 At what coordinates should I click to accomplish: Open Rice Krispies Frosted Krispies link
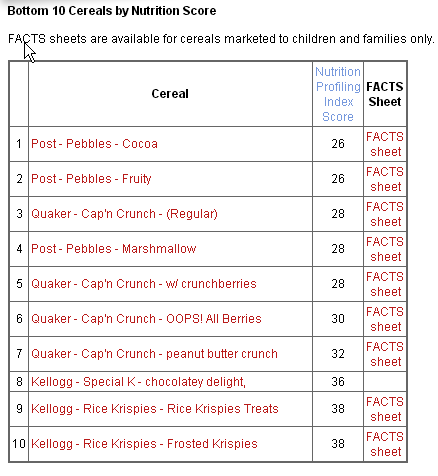pos(144,444)
